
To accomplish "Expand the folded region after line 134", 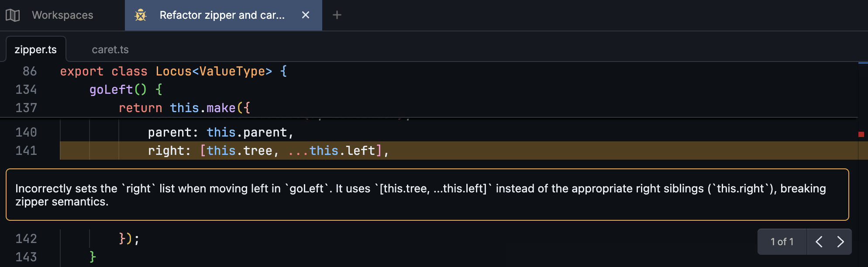I will click(x=27, y=99).
